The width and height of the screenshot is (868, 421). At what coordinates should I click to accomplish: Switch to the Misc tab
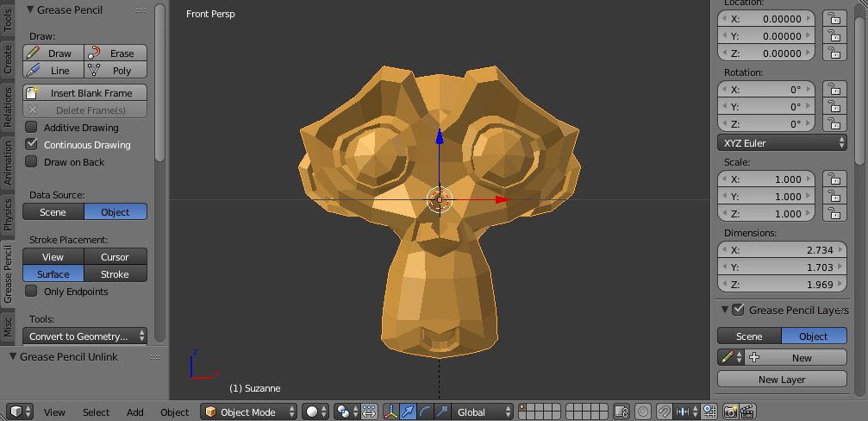(x=8, y=326)
